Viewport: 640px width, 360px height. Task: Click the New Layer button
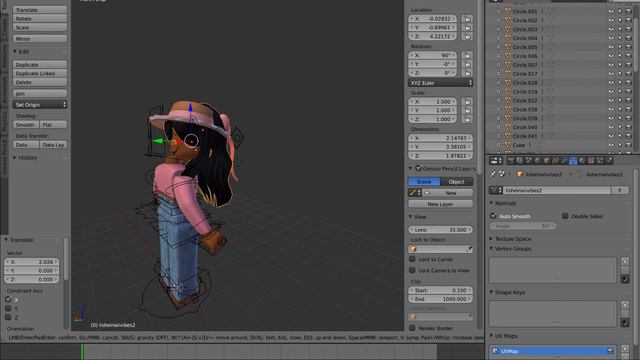click(440, 204)
